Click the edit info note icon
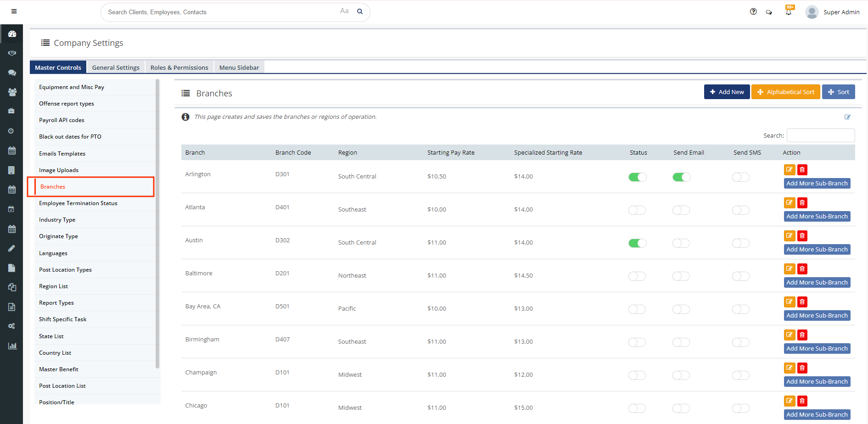868x424 pixels. [847, 117]
